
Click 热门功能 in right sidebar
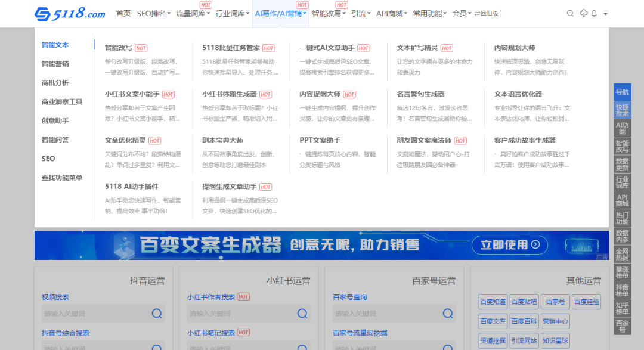622,218
